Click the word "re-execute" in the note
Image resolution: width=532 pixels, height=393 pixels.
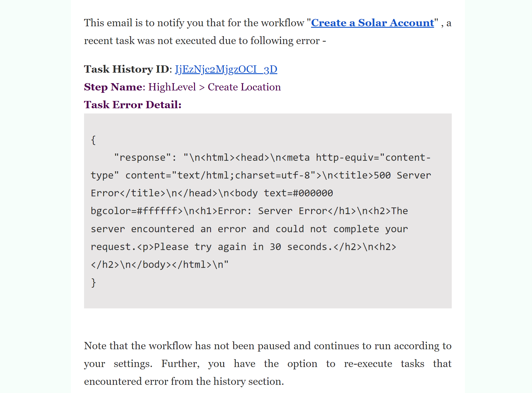coord(368,364)
